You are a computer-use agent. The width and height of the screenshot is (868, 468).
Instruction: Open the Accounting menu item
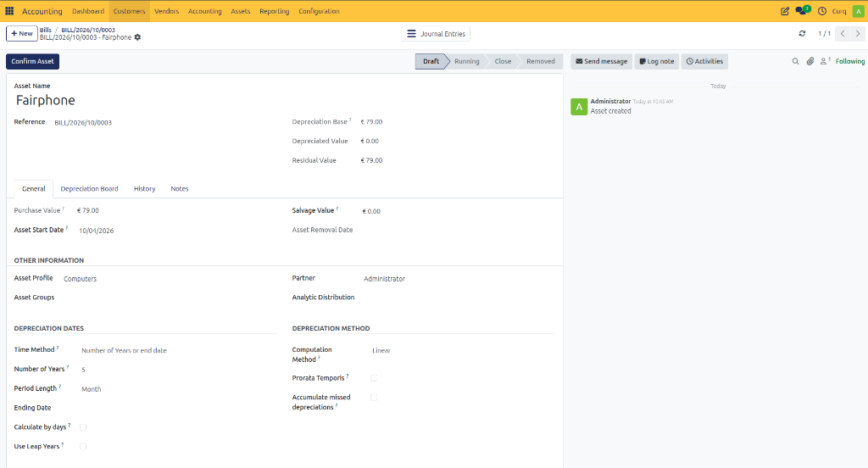205,11
